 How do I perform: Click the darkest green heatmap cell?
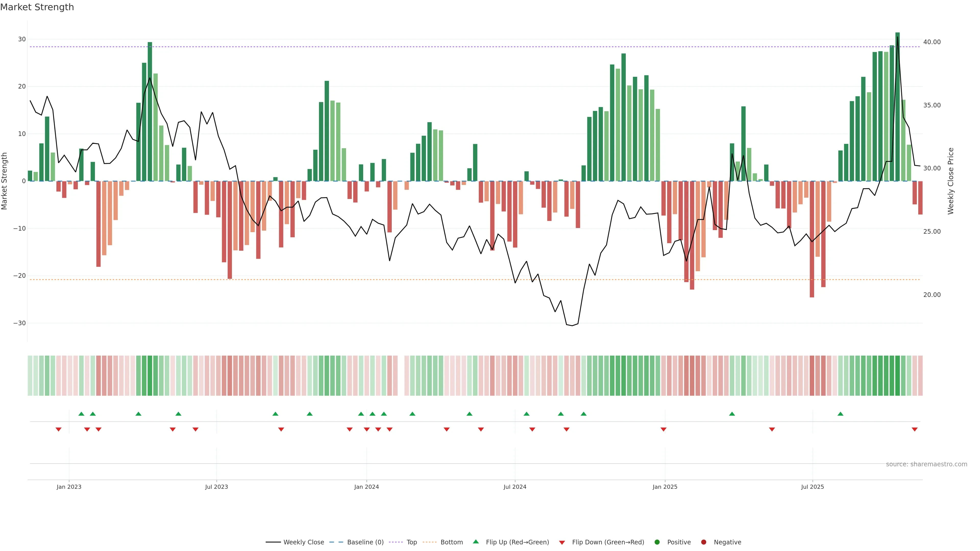pos(898,376)
